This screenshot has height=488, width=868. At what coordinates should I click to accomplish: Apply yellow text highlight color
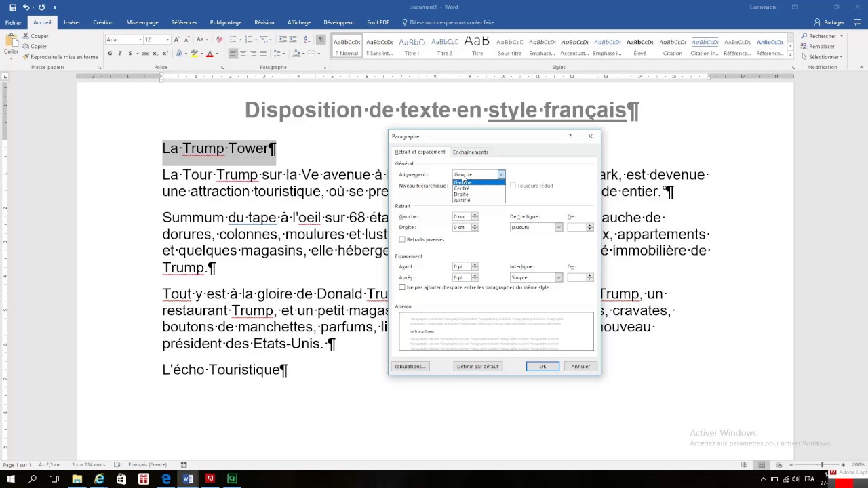point(194,54)
